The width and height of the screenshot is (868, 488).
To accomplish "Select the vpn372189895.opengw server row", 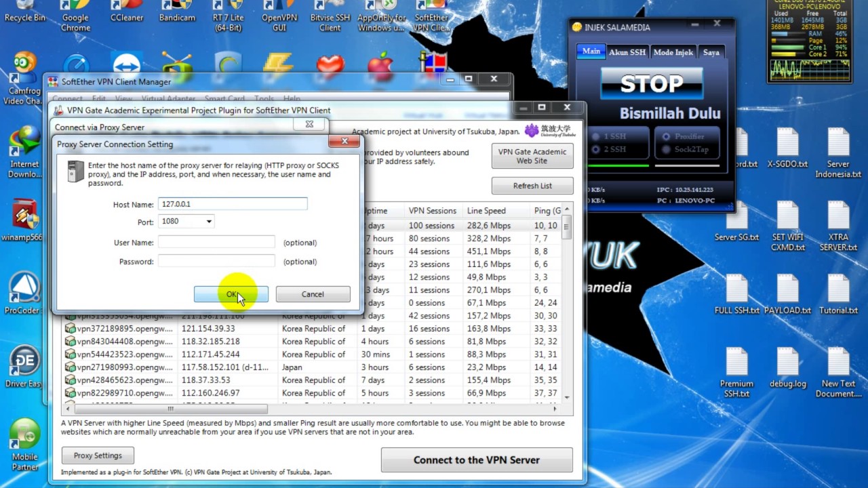I will [x=313, y=329].
